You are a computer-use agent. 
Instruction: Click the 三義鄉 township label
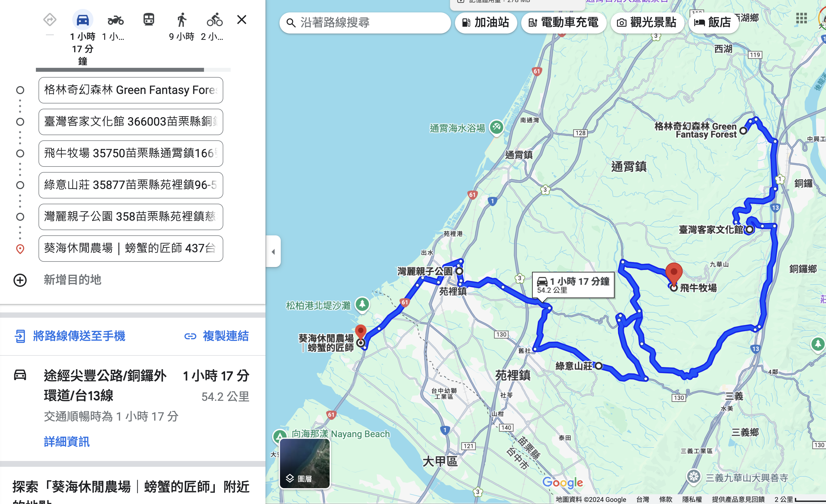click(745, 432)
